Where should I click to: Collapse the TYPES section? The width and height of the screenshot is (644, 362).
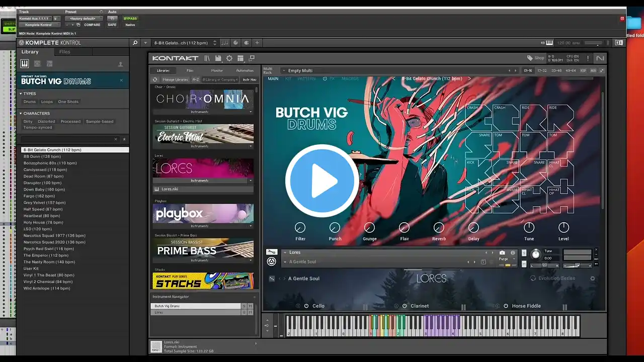(x=21, y=94)
